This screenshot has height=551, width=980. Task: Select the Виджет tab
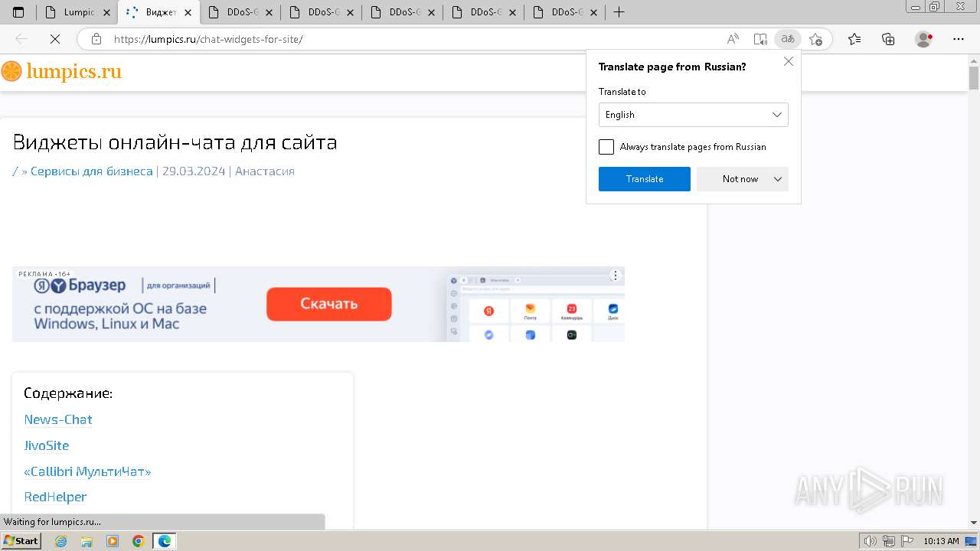pyautogui.click(x=158, y=12)
